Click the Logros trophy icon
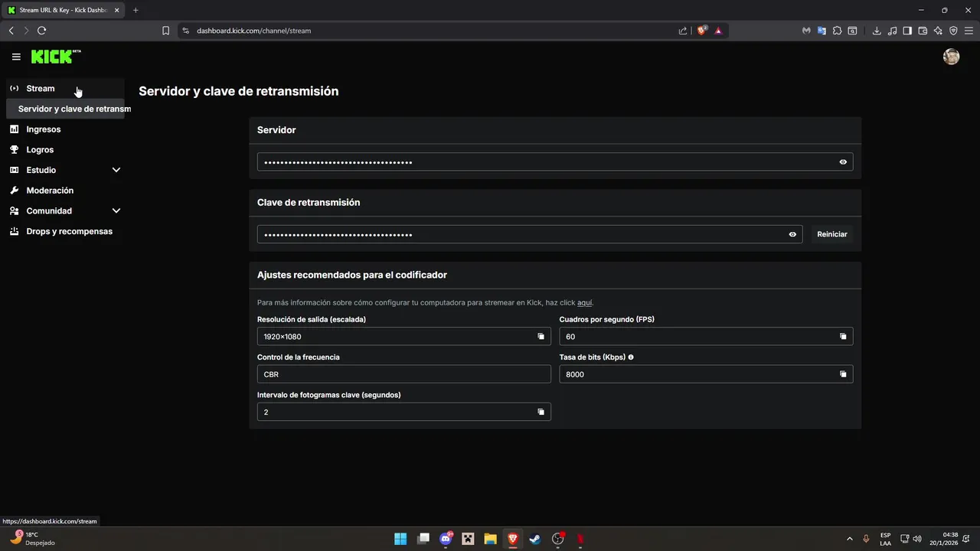The image size is (980, 551). [14, 150]
